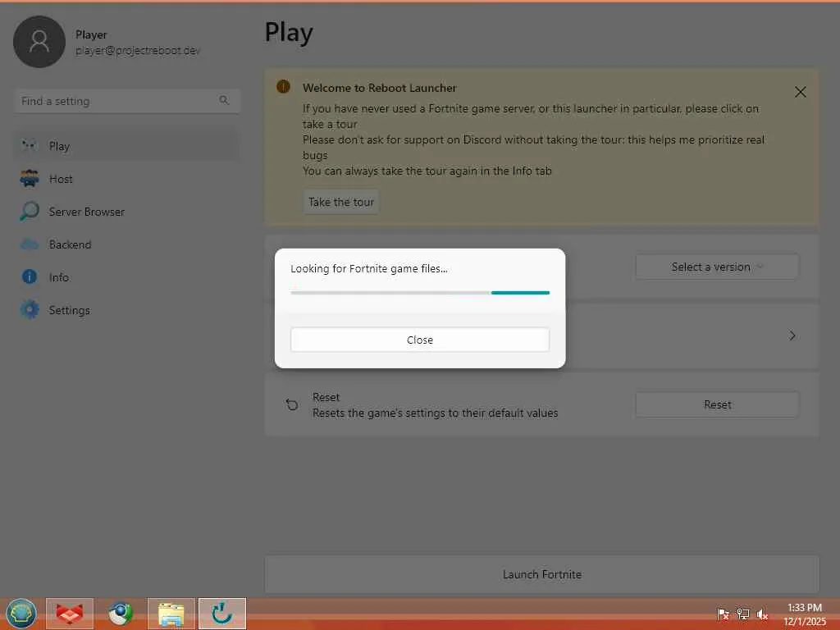Open the Settings gear icon

(x=30, y=309)
